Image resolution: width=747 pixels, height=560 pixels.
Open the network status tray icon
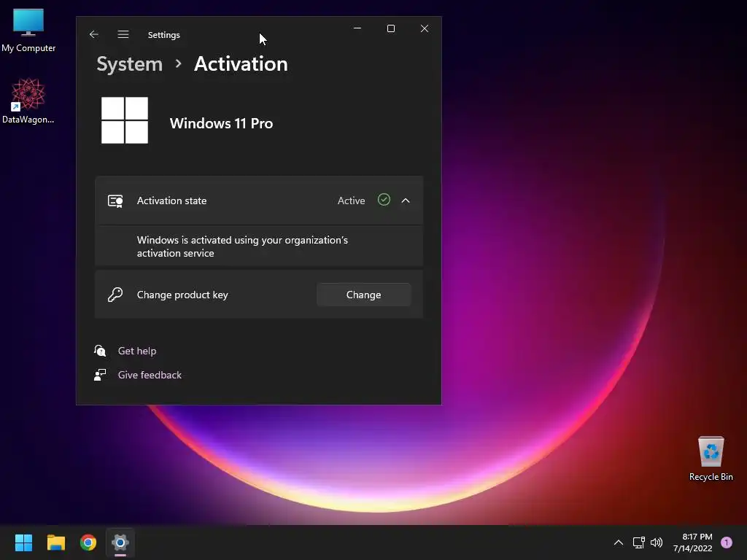(x=638, y=542)
